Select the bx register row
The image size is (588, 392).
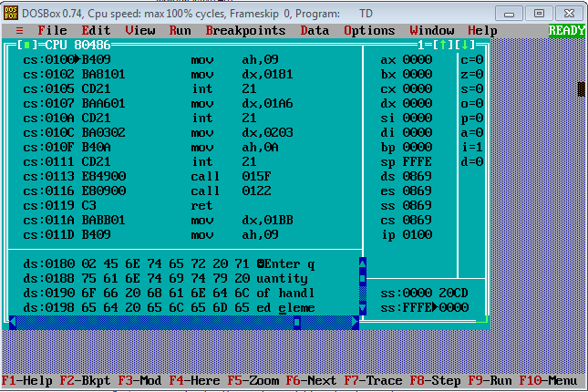click(407, 74)
